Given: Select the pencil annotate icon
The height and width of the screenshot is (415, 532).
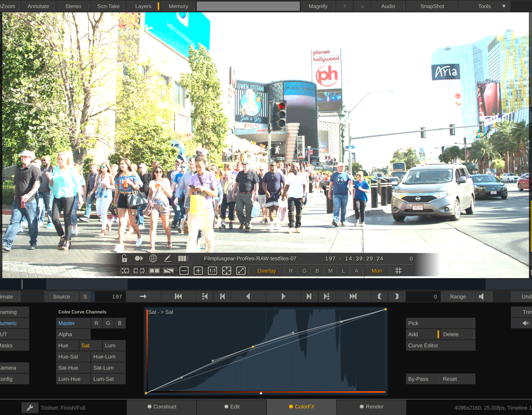Looking at the screenshot, I should 167,258.
